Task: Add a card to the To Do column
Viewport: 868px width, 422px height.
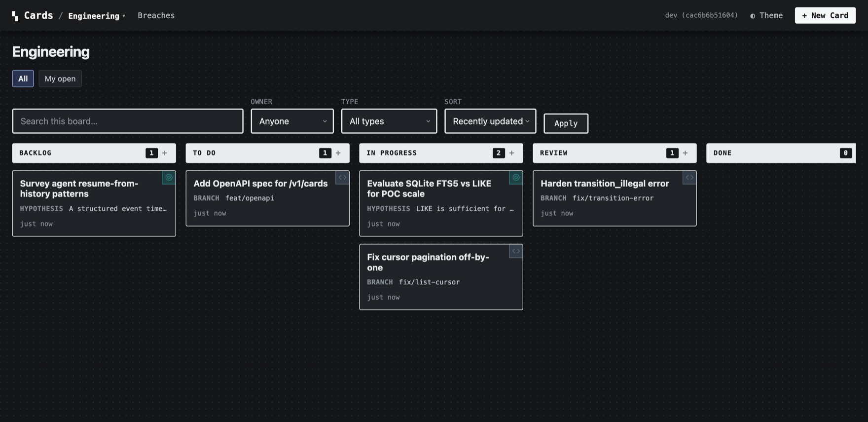Action: (x=338, y=153)
